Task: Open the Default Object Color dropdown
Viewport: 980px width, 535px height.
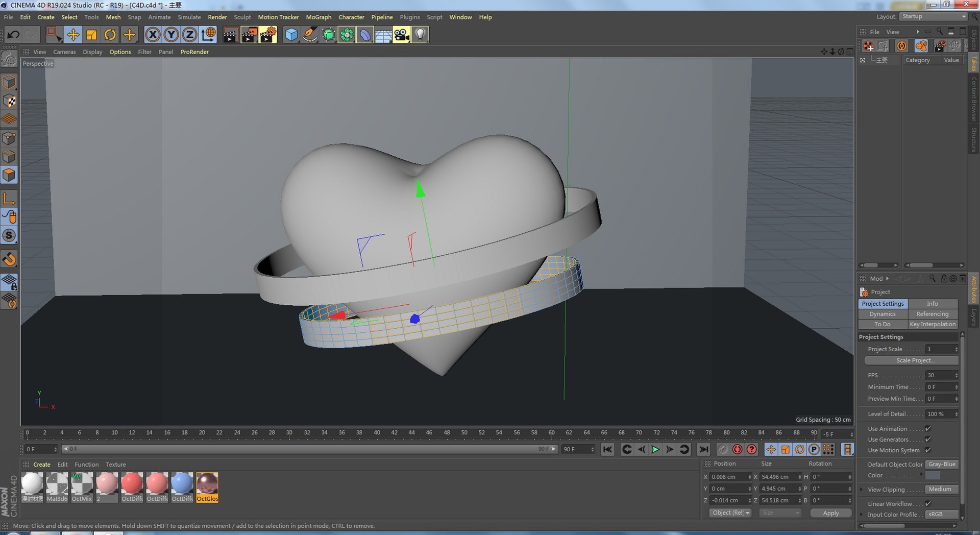Action: (x=942, y=465)
